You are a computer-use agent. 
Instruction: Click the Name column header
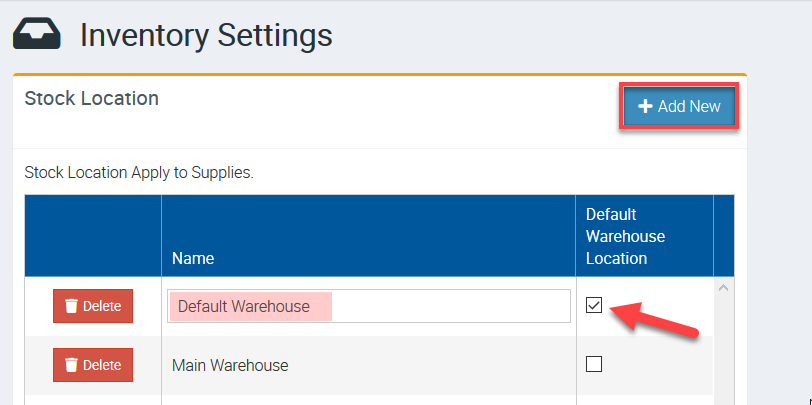(193, 258)
